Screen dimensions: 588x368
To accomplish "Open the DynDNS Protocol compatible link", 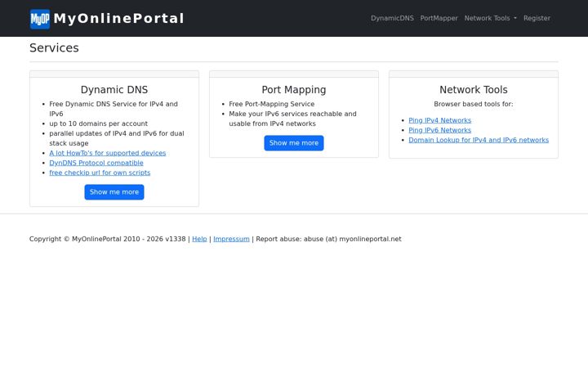I will tap(96, 163).
